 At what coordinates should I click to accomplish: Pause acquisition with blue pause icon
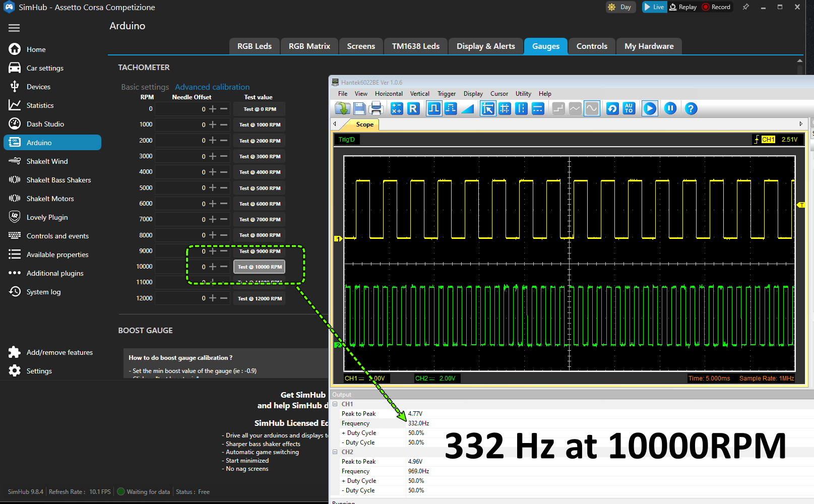tap(670, 108)
